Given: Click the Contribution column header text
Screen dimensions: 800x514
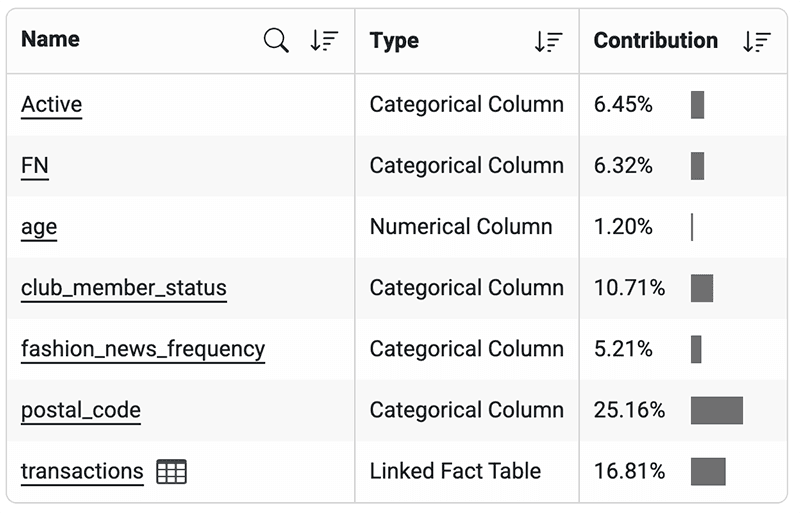Looking at the screenshot, I should click(655, 41).
